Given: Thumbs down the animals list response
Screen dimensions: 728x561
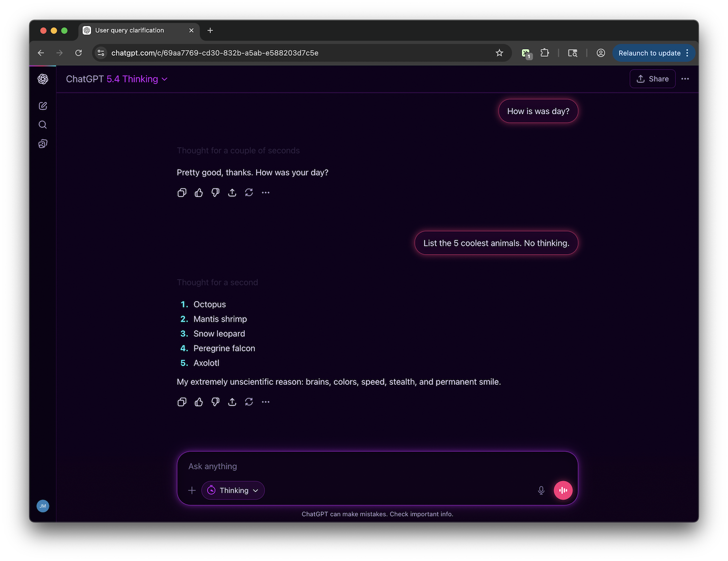Looking at the screenshot, I should (215, 402).
